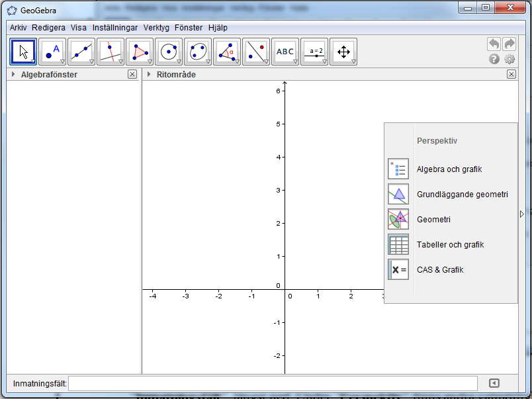Image resolution: width=532 pixels, height=399 pixels.
Task: Open the Circle tool's dropdown triangle
Action: [179, 62]
